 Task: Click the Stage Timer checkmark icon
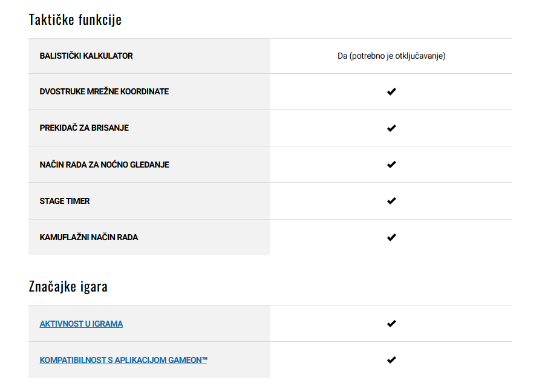click(391, 201)
